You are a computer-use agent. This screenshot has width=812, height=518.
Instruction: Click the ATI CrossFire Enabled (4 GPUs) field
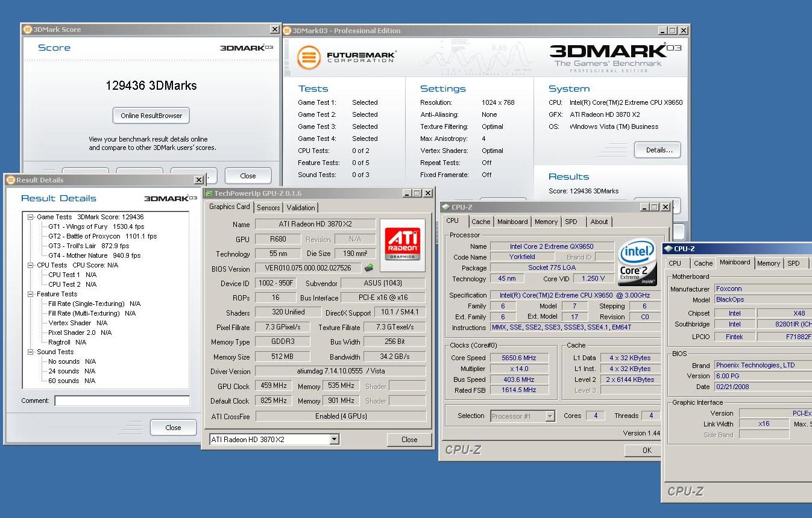click(x=341, y=416)
